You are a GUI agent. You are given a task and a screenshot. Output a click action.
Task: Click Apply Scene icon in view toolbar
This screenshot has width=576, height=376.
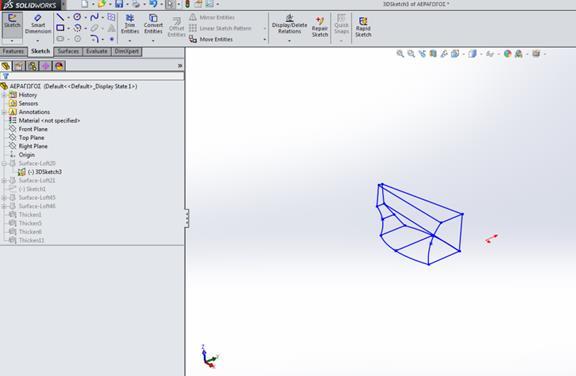(x=519, y=54)
